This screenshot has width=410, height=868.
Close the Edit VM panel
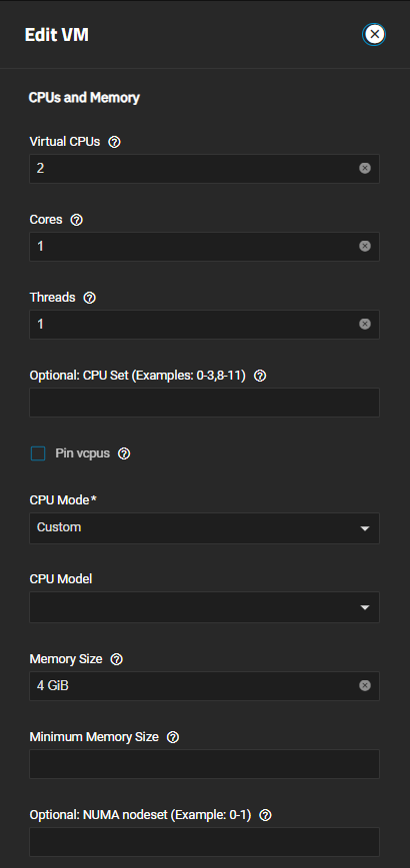click(375, 34)
